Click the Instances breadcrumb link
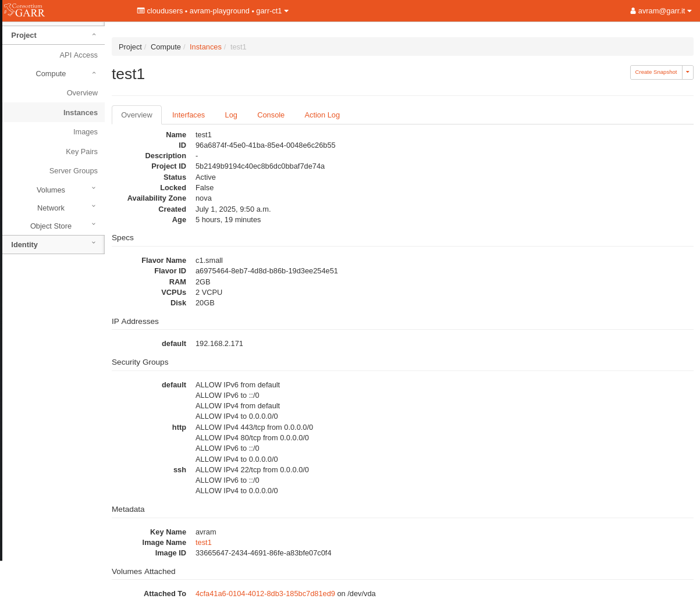The height and width of the screenshot is (613, 700). [x=205, y=47]
